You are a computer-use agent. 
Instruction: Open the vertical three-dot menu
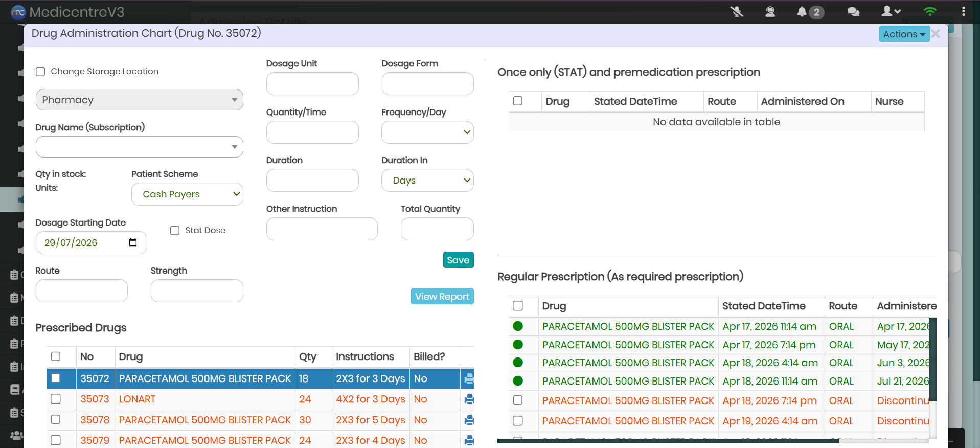[x=963, y=11]
